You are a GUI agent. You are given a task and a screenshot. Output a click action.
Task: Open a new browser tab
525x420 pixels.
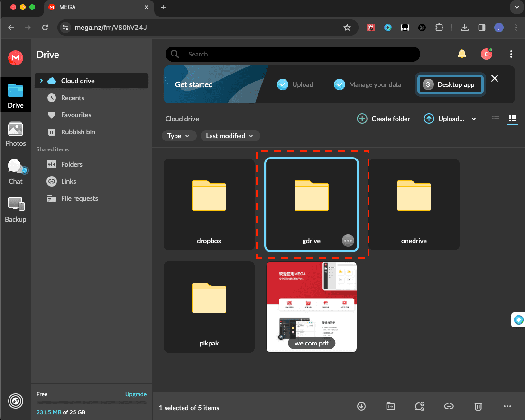click(x=164, y=7)
